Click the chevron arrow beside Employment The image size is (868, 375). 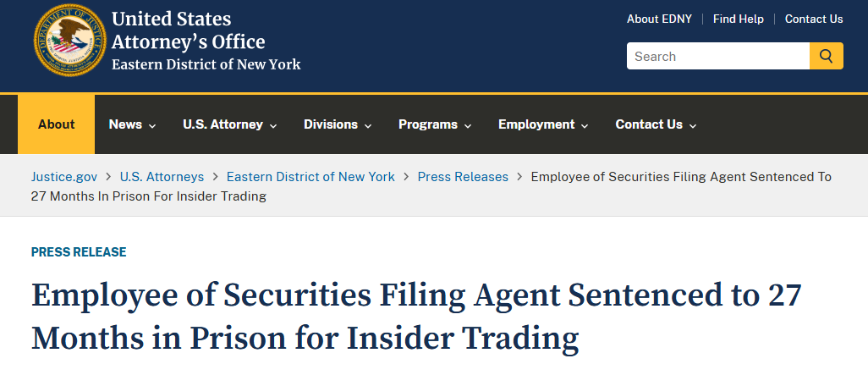click(585, 126)
